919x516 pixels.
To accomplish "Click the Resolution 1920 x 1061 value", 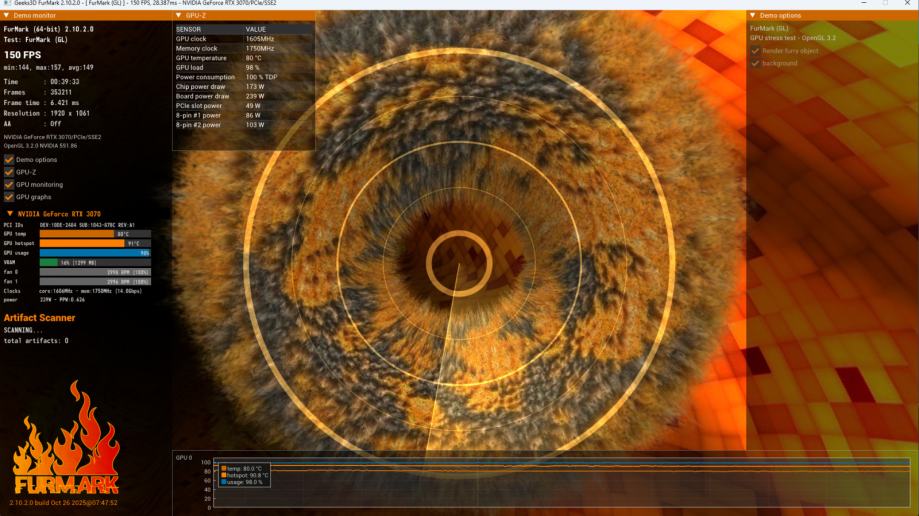I will [x=70, y=113].
